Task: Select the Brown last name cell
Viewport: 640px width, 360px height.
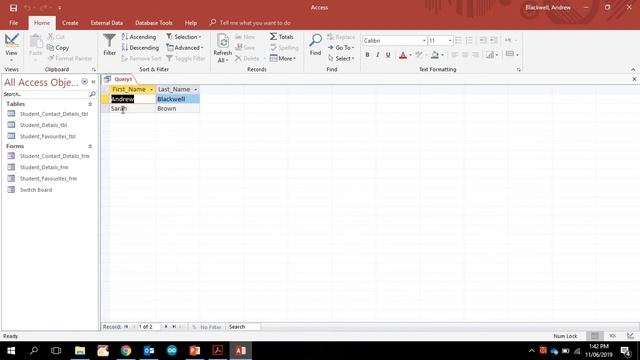Action: pos(178,109)
